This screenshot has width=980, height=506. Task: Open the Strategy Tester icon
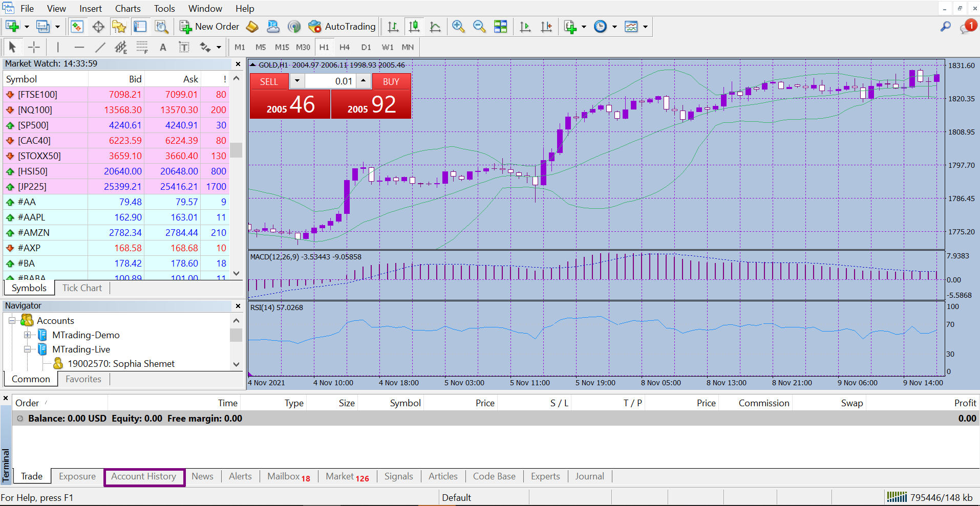tap(161, 27)
